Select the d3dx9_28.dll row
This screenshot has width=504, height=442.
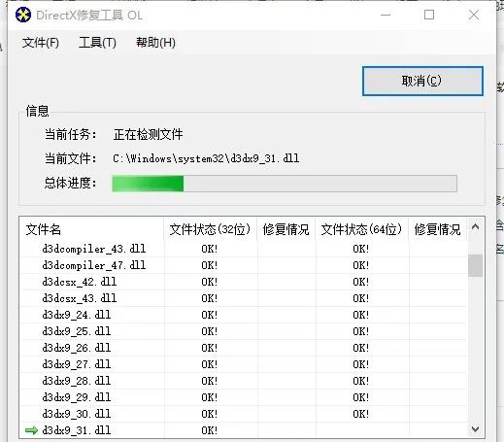pyautogui.click(x=244, y=381)
